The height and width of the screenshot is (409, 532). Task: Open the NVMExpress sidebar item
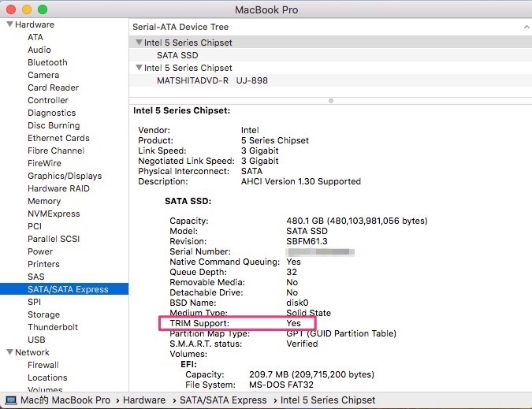[x=54, y=214]
